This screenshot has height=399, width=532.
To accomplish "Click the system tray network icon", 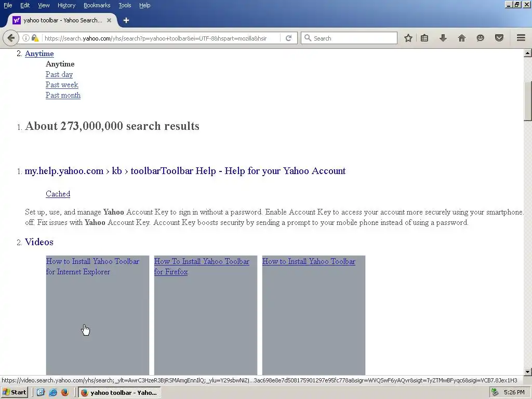I will coord(495,393).
